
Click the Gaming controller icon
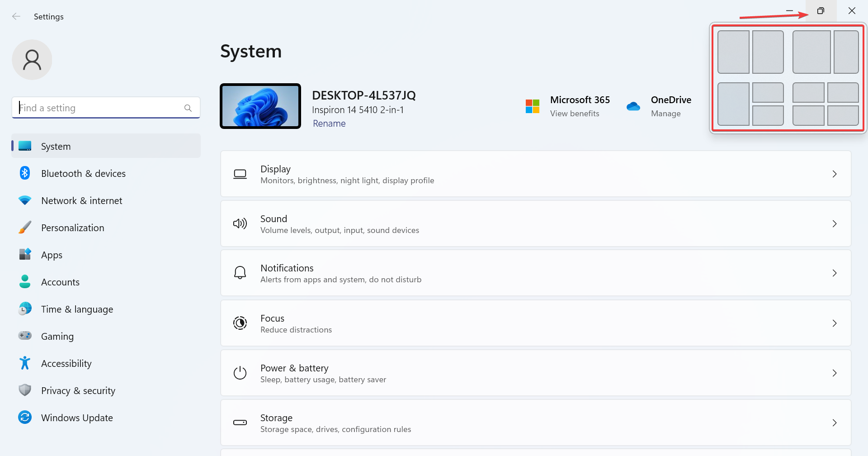[x=24, y=336]
